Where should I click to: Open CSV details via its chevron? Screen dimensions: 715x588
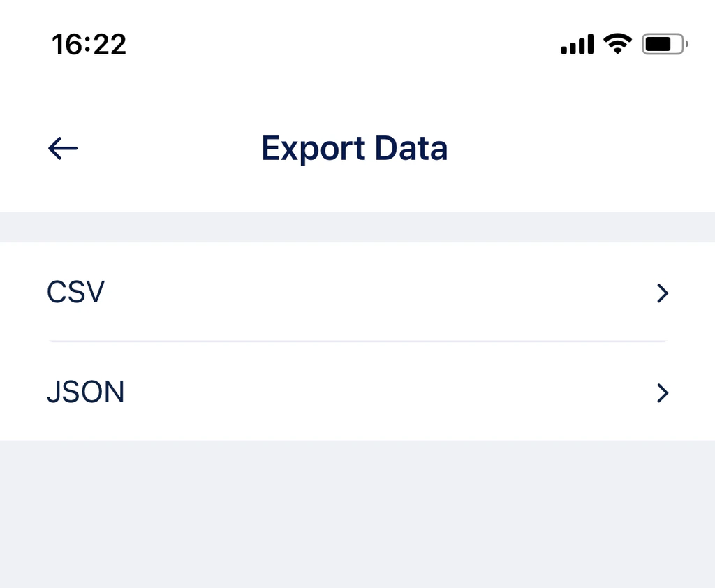(x=661, y=293)
